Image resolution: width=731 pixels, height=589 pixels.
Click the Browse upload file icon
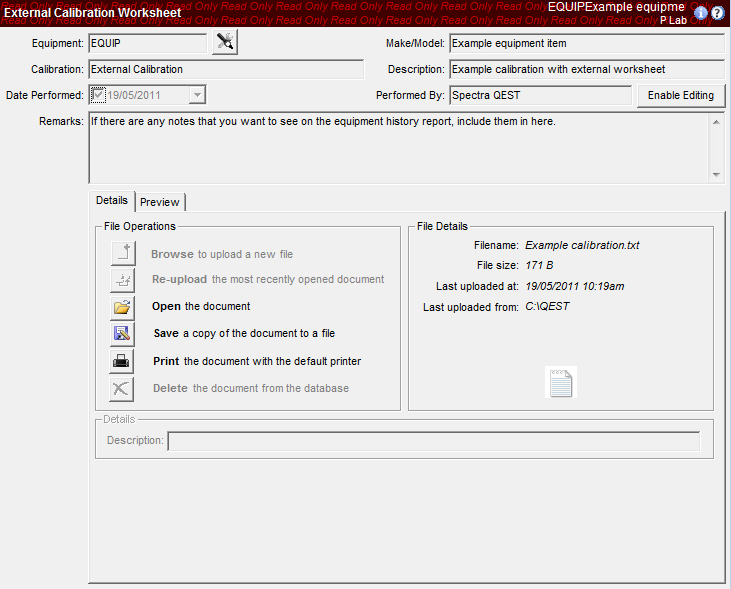click(x=122, y=254)
